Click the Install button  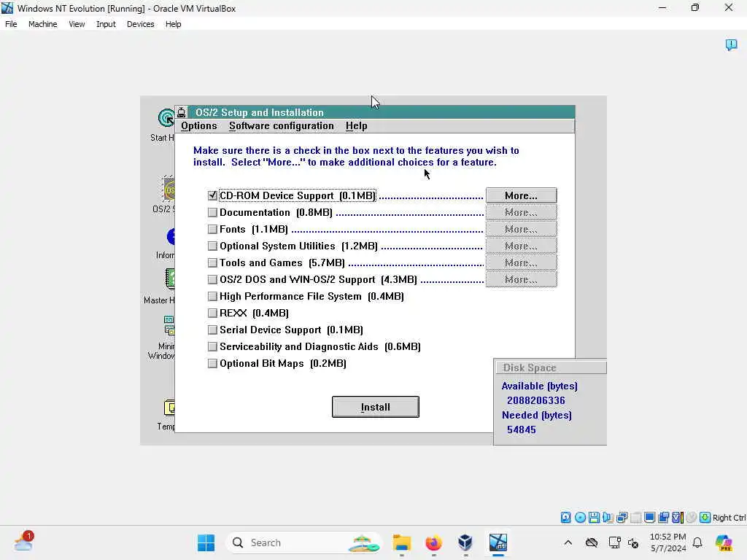click(x=376, y=407)
